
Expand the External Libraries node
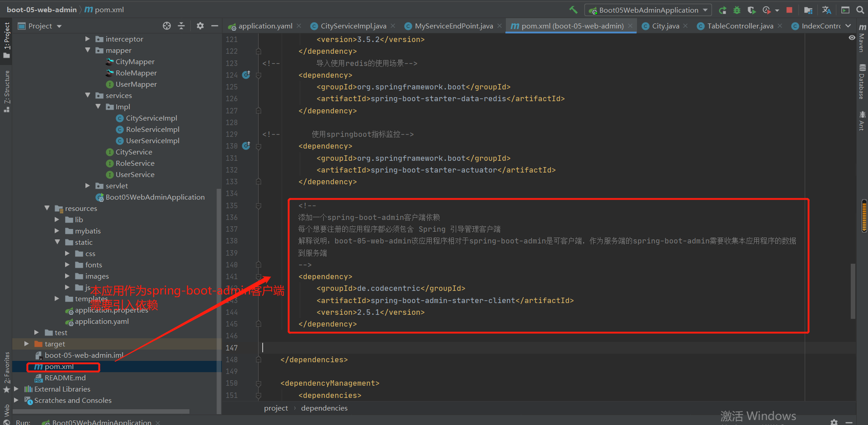tap(16, 389)
